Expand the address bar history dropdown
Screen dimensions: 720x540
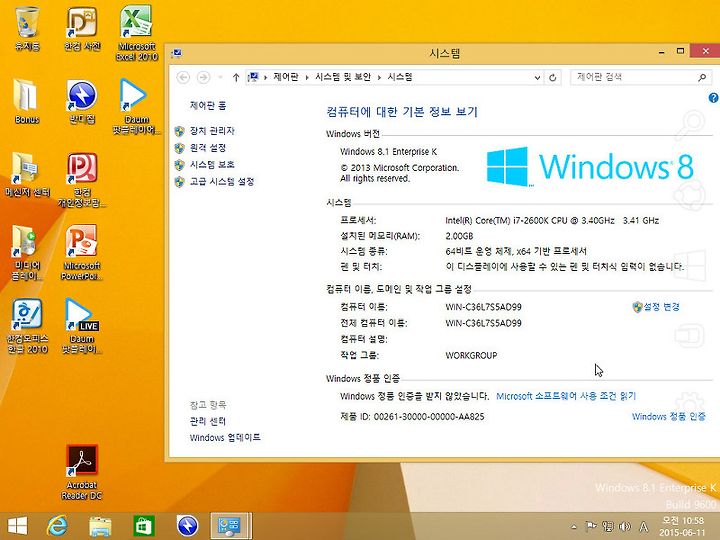tap(537, 78)
